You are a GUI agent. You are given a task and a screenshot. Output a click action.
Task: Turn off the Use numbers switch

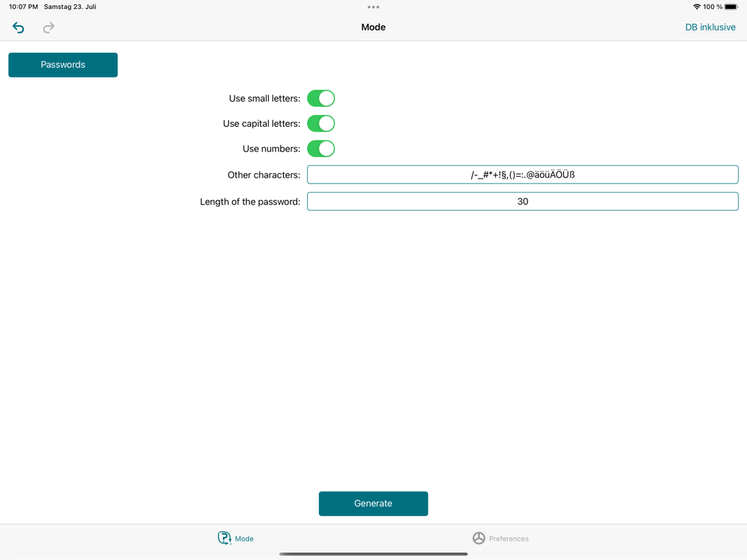tap(321, 149)
